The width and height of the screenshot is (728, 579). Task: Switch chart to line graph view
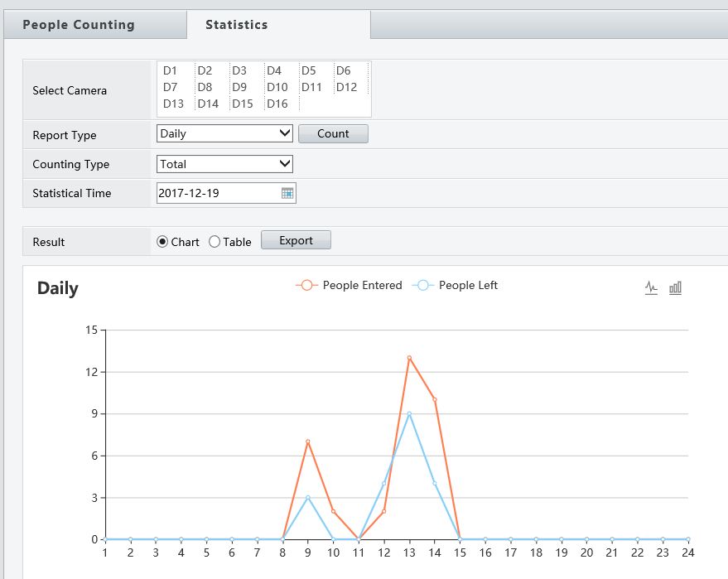click(651, 287)
